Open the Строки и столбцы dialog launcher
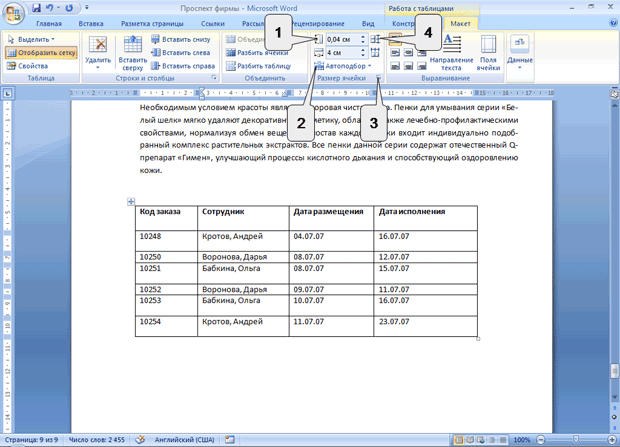Image resolution: width=620 pixels, height=447 pixels. click(214, 78)
